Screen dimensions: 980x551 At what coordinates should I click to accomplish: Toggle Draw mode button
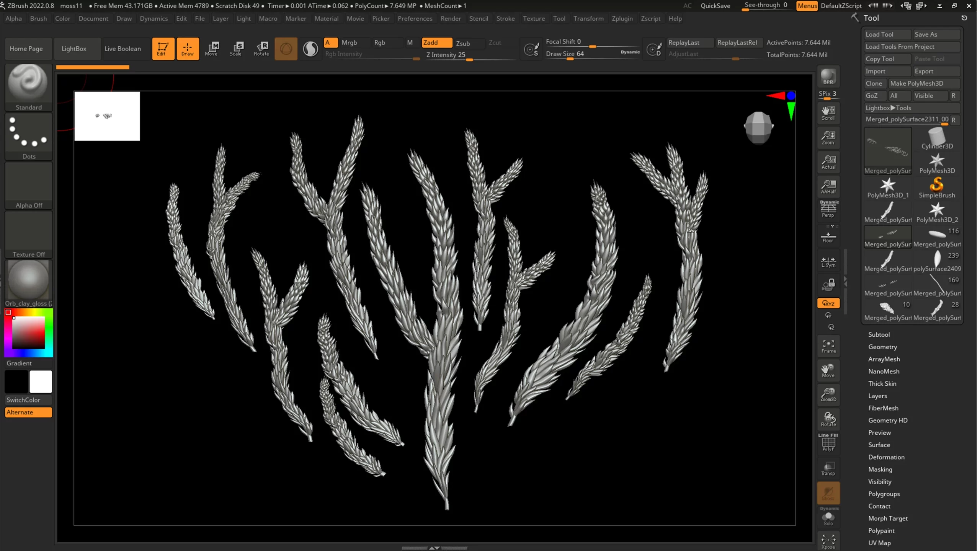188,49
